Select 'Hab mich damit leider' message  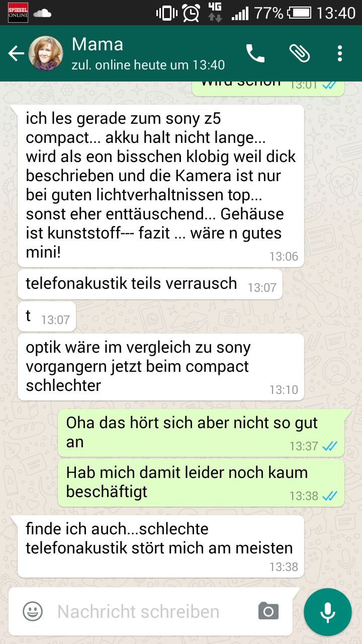pos(201,482)
